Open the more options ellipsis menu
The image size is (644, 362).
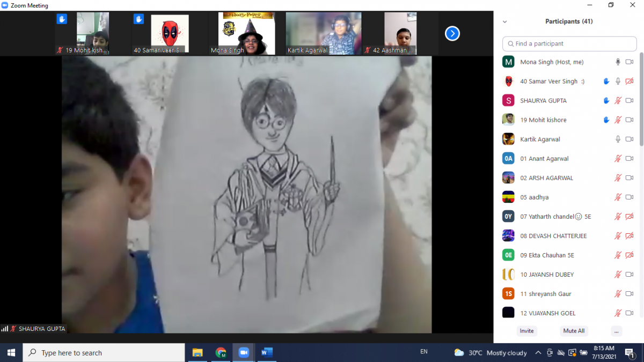(x=616, y=331)
